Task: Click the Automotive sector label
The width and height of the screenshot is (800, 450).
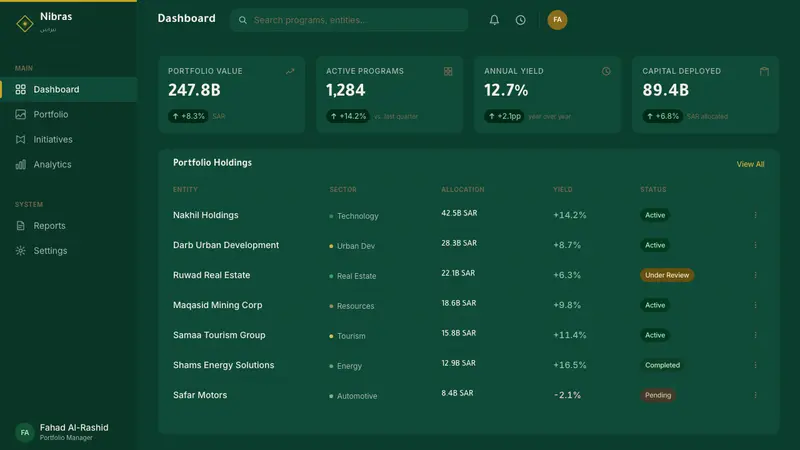Action: click(x=357, y=396)
